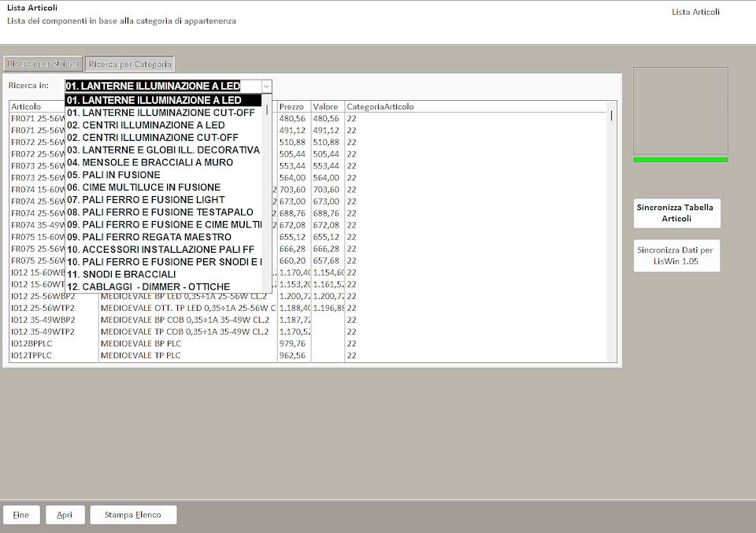Image resolution: width=756 pixels, height=533 pixels.
Task: Click price cell 510,88 in Prezzo column
Action: (292, 143)
